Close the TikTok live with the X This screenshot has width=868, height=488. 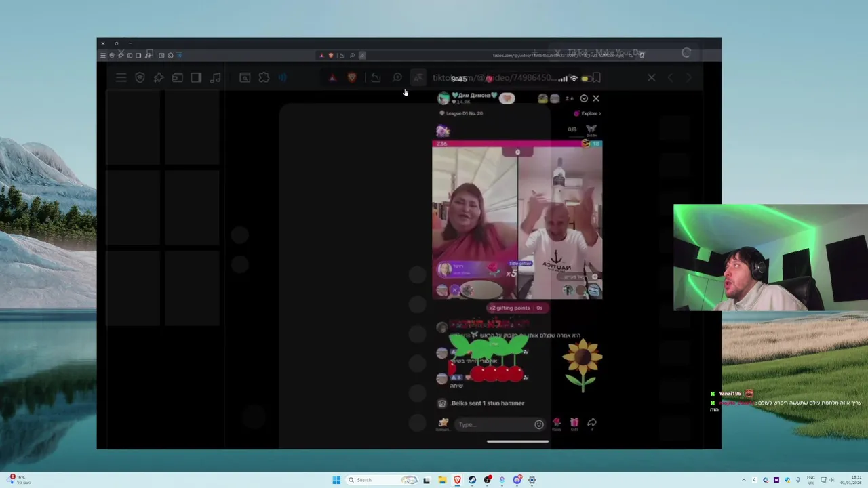click(596, 98)
